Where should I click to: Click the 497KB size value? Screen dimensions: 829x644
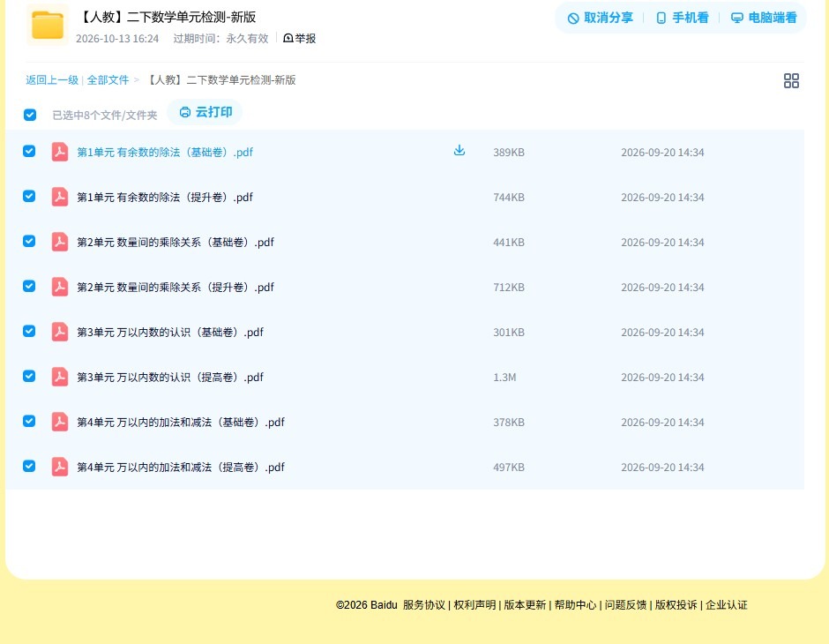509,467
